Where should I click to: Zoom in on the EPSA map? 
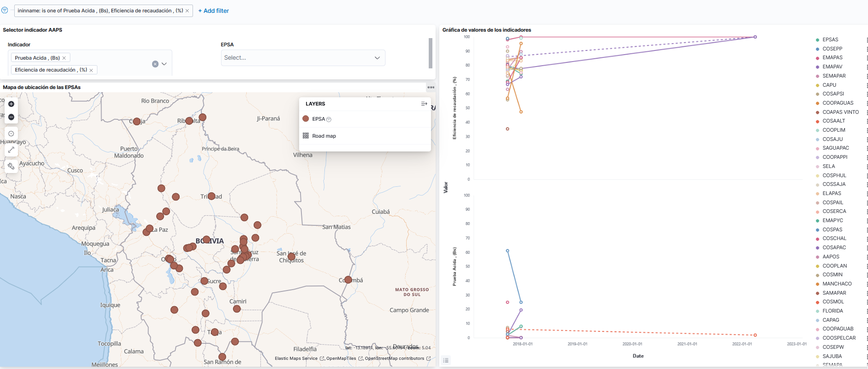point(11,104)
